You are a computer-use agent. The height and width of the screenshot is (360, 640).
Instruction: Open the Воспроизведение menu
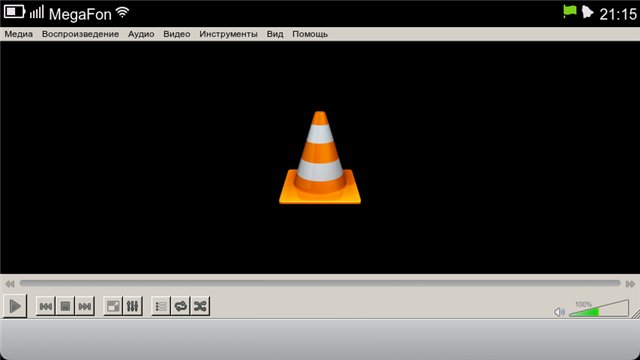80,34
